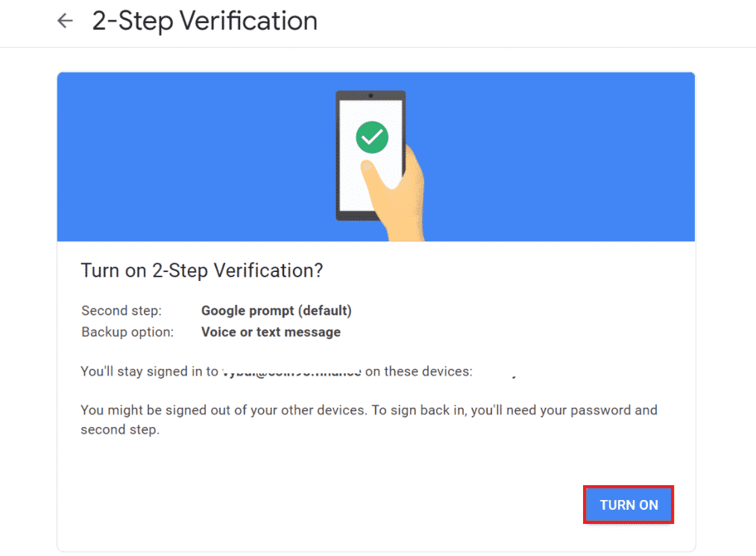
Task: Select the Google prompt (default) text
Action: 276,310
